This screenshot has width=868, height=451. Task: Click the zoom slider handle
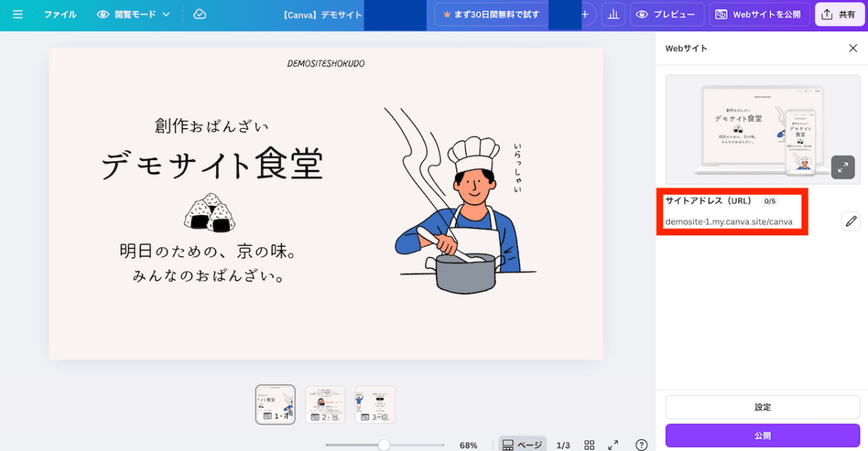[x=384, y=445]
